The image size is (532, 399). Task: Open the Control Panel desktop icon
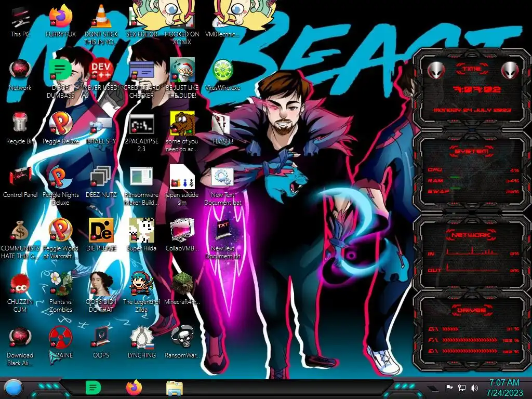[x=20, y=182]
